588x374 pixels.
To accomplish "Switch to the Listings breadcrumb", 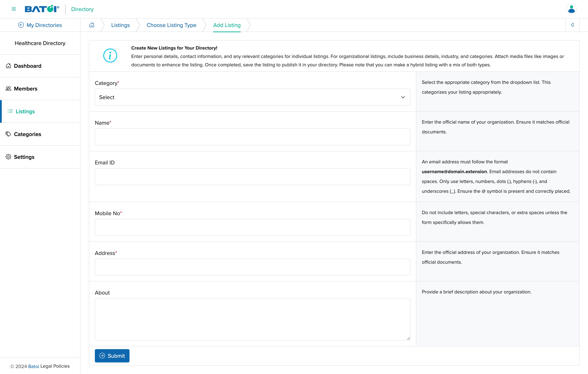I will pyautogui.click(x=120, y=25).
